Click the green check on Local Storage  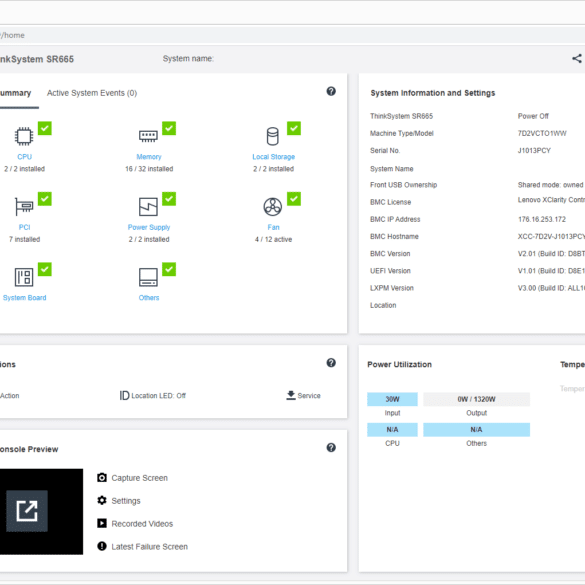click(x=294, y=128)
